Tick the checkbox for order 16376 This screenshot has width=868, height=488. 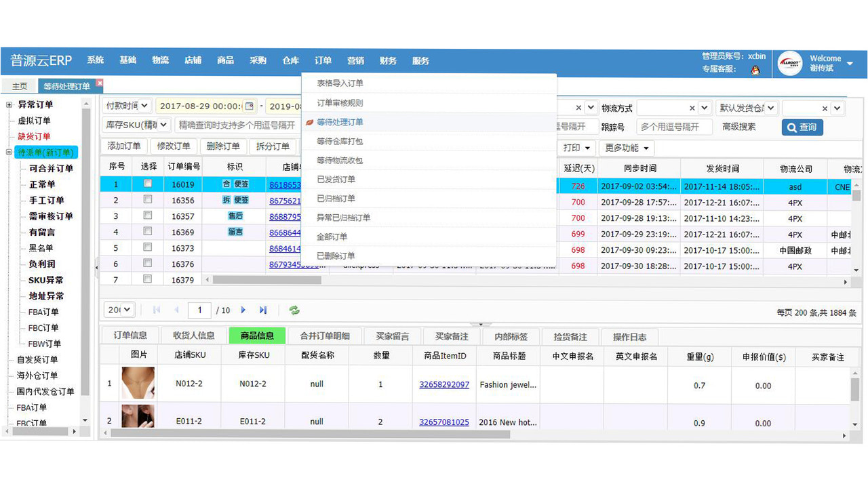[148, 263]
